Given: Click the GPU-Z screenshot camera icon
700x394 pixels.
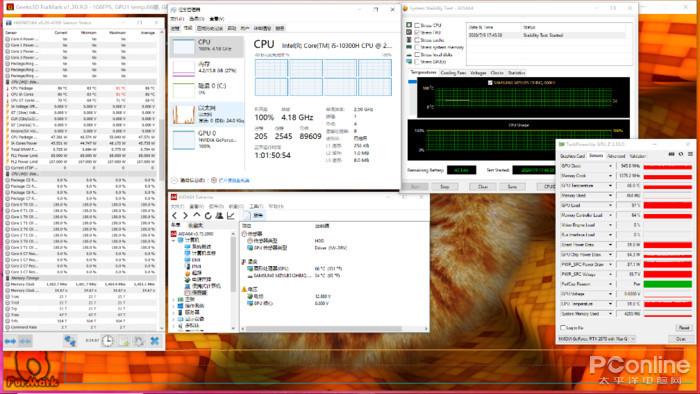Looking at the screenshot, I should (671, 154).
